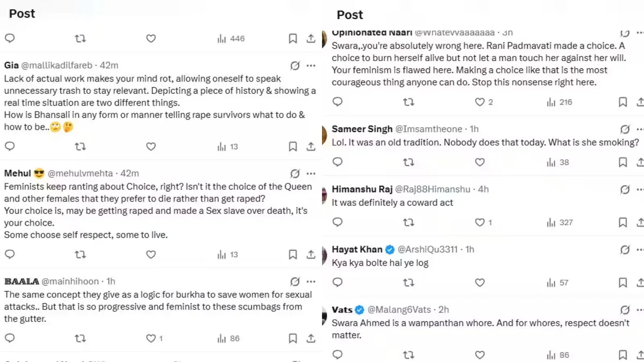This screenshot has height=362, width=644.
Task: Open Sameer Singh's profile avatar
Action: (x=325, y=134)
